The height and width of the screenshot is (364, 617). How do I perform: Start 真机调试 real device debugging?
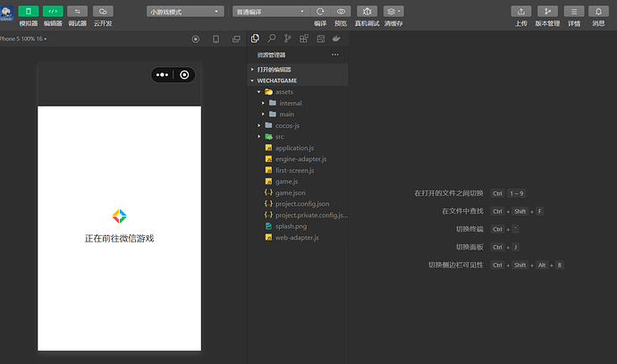click(367, 12)
